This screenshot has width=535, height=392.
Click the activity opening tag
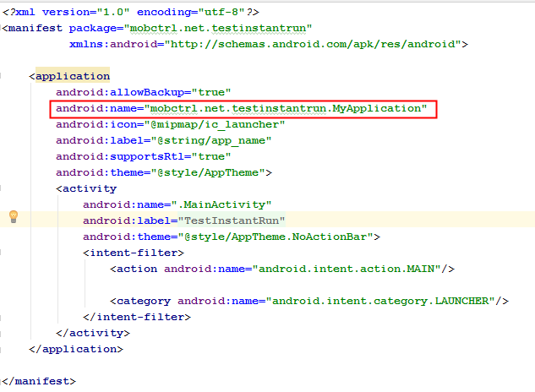[86, 188]
